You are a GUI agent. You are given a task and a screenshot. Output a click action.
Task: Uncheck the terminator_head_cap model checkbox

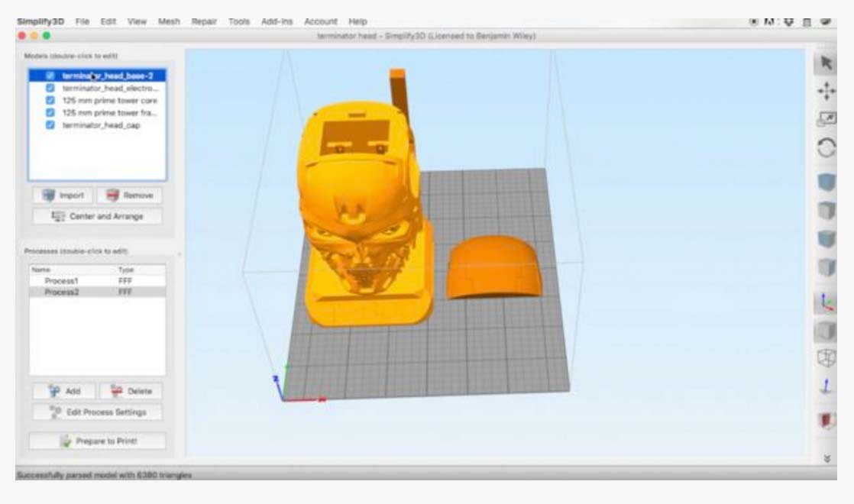pos(50,125)
